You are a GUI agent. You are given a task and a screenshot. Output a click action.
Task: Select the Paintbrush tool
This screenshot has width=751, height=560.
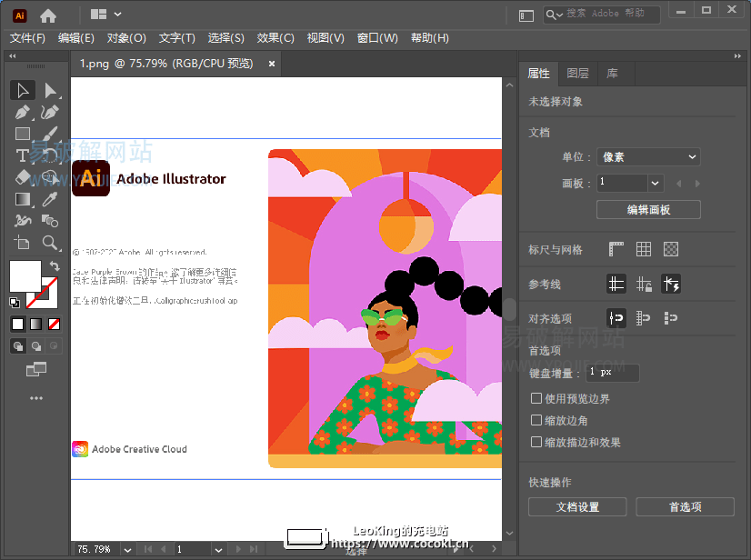pos(50,134)
